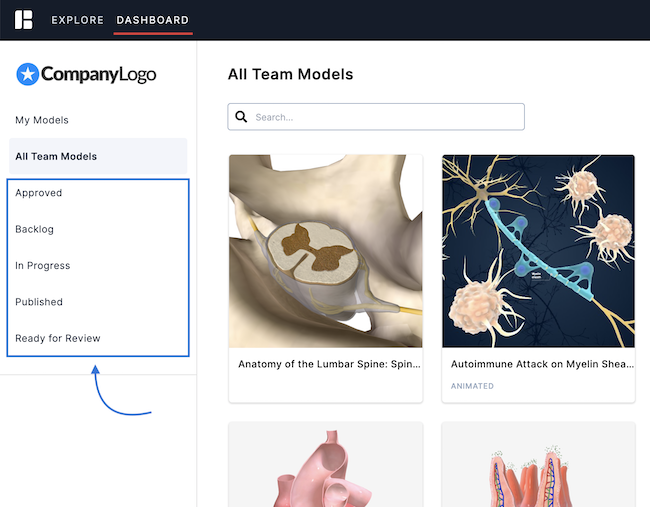Image resolution: width=650 pixels, height=507 pixels.
Task: Click the app logo icon in top bar
Action: click(24, 19)
